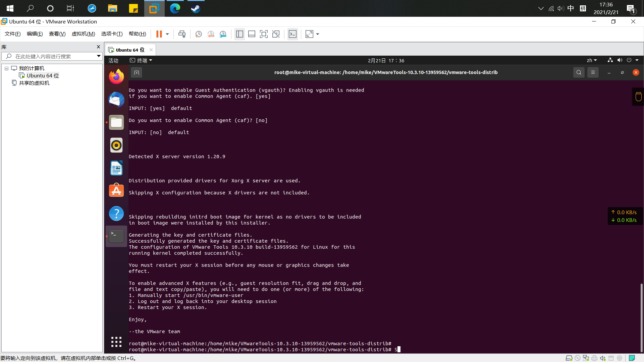This screenshot has width=644, height=362.
Task: Open the terminal hamburger menu button
Action: pos(593,72)
